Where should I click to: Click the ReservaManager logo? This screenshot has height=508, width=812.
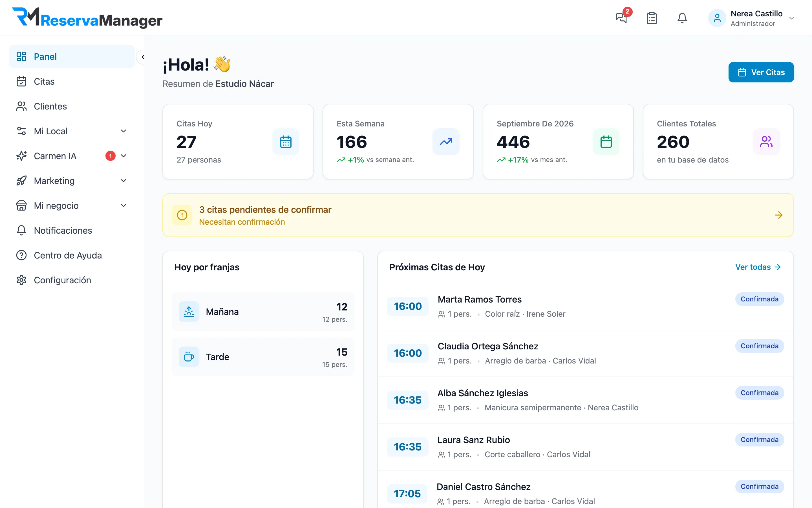pyautogui.click(x=87, y=17)
